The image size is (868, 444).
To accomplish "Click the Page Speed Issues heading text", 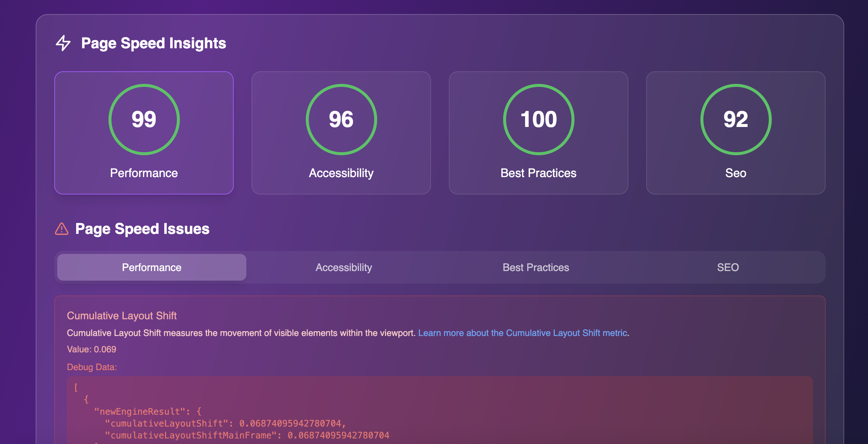I will click(x=142, y=229).
